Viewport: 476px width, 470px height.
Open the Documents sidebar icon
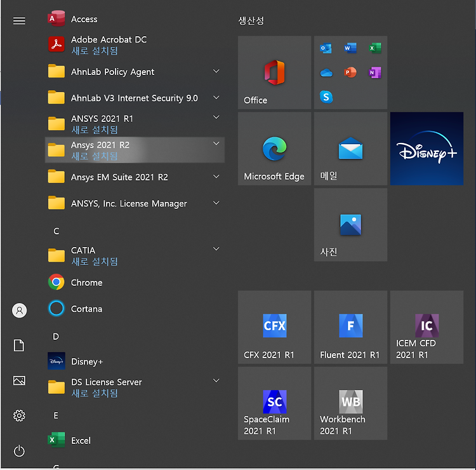click(19, 346)
